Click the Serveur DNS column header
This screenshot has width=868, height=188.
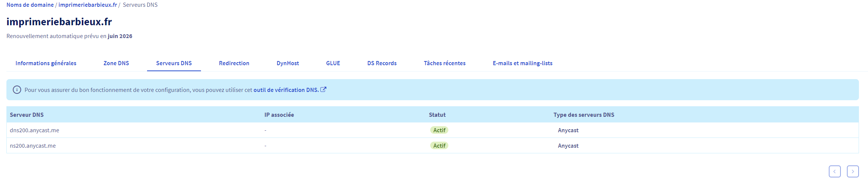point(27,115)
